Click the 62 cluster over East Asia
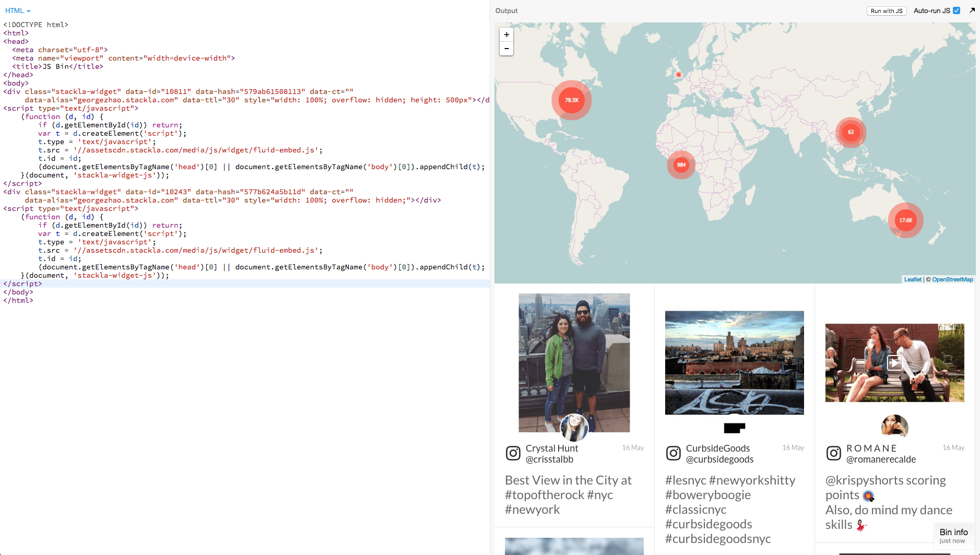Image resolution: width=980 pixels, height=555 pixels. point(851,132)
